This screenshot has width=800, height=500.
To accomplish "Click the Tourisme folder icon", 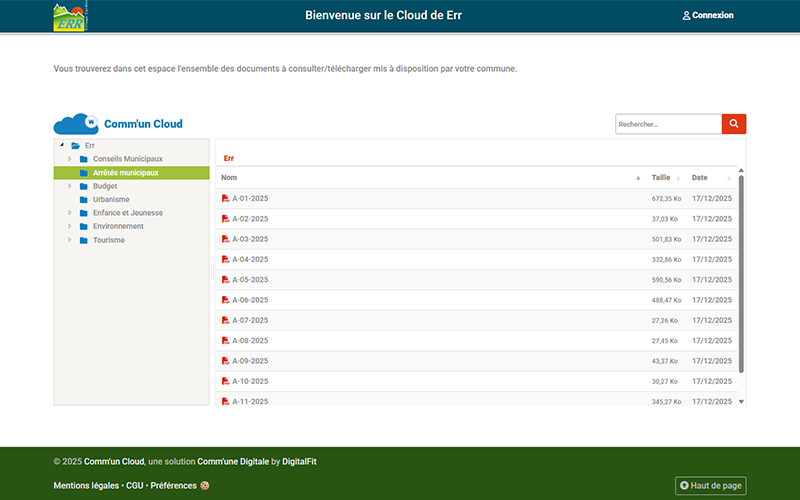I will (x=84, y=240).
